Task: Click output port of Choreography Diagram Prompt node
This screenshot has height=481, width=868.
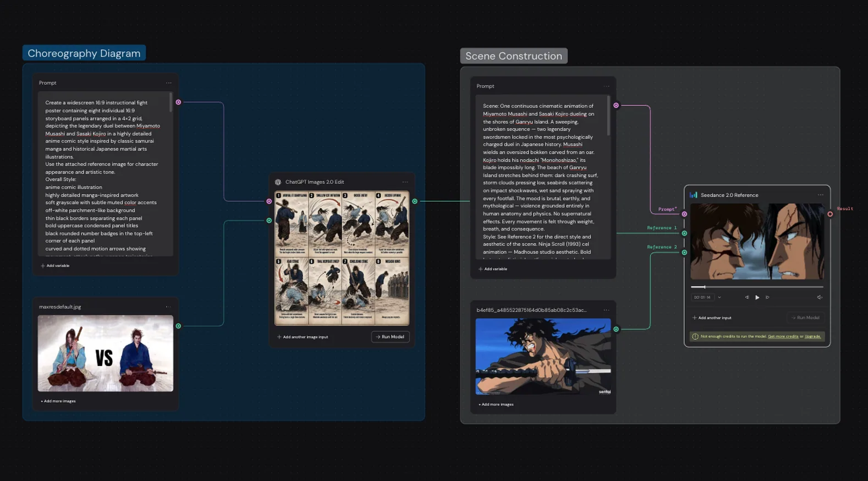Action: click(x=178, y=102)
